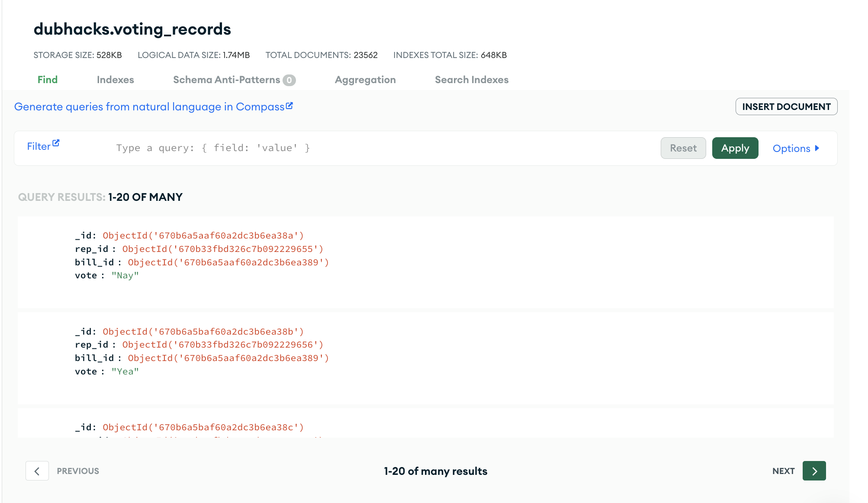This screenshot has height=503, width=868.
Task: Click the NEXT pagination label
Action: 783,471
